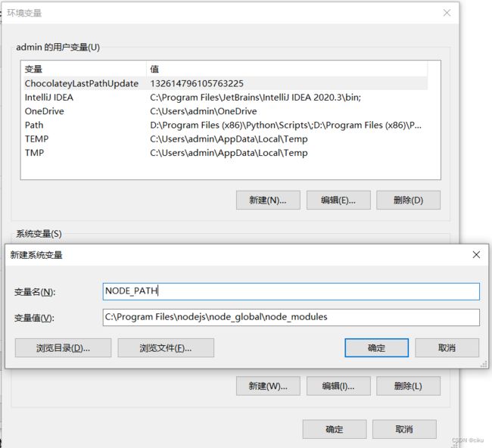Screen dimensions: 492x448
Task: Click the 变量名 input field
Action: (291, 291)
